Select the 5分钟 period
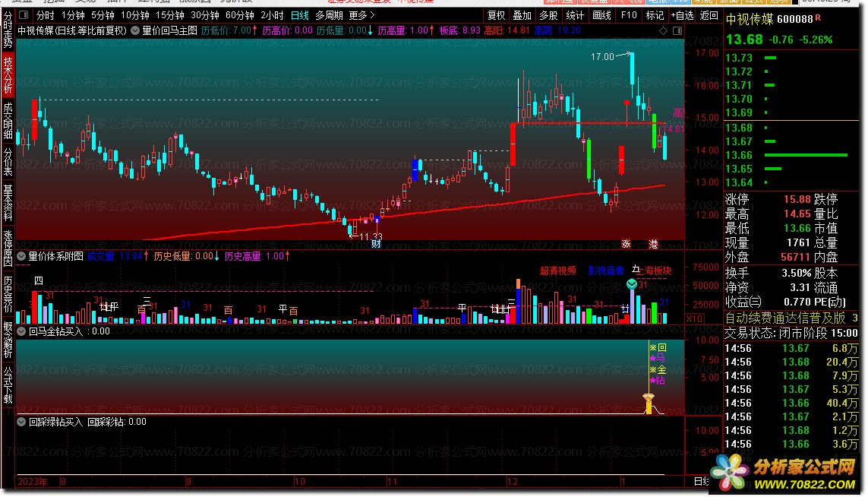Image resolution: width=868 pixels, height=497 pixels. tap(103, 15)
